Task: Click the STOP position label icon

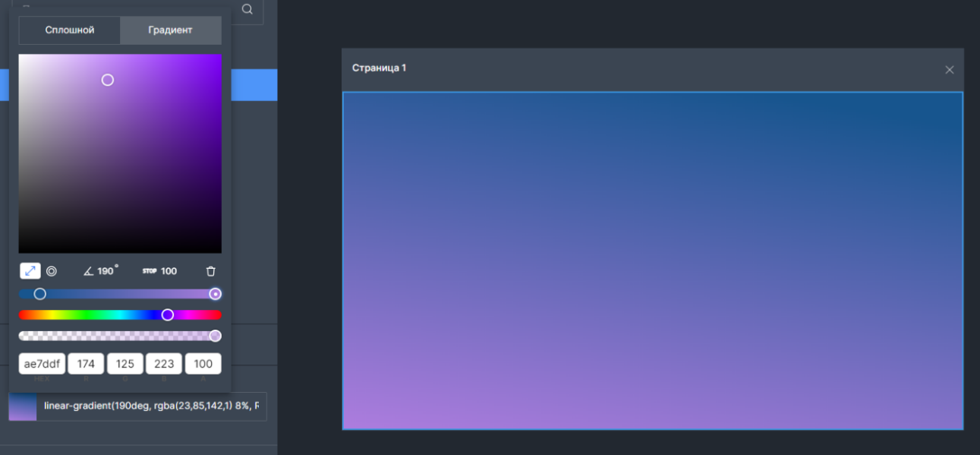Action: click(149, 271)
